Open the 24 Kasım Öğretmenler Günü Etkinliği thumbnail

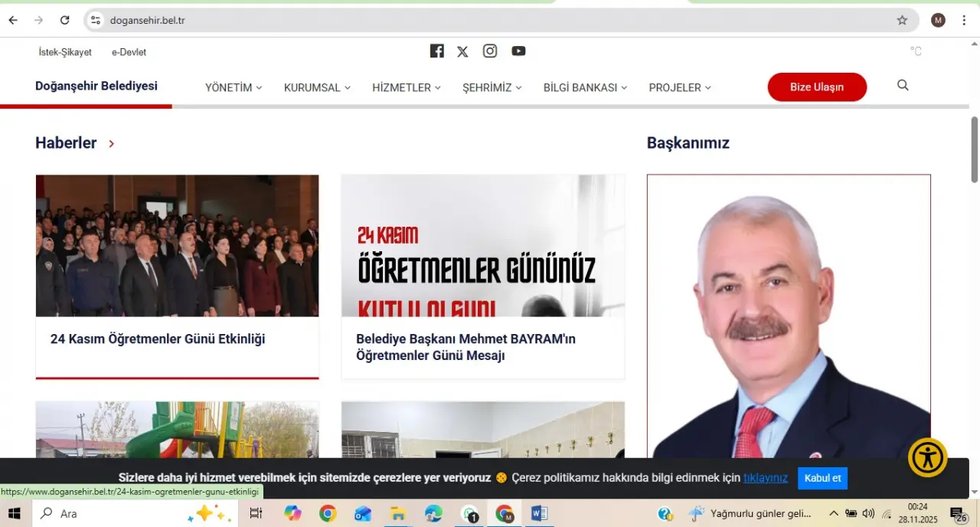coord(177,246)
